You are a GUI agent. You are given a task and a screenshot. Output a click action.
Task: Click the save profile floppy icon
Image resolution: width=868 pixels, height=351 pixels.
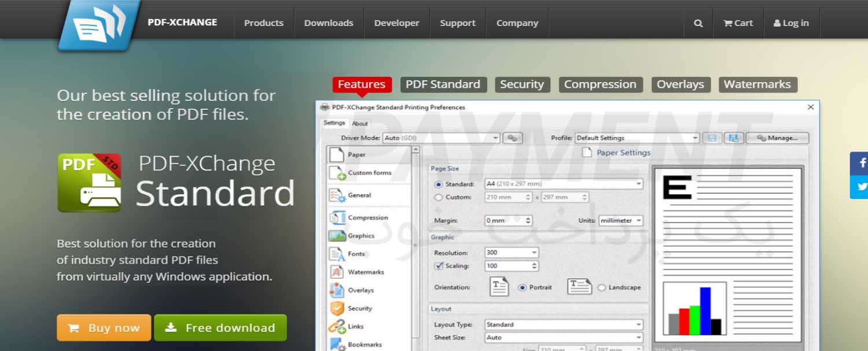(x=712, y=138)
